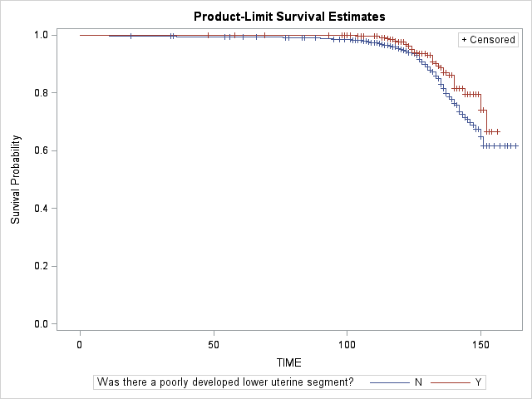Click the 'TIME' x-axis label
The image size is (532, 399).
click(288, 362)
